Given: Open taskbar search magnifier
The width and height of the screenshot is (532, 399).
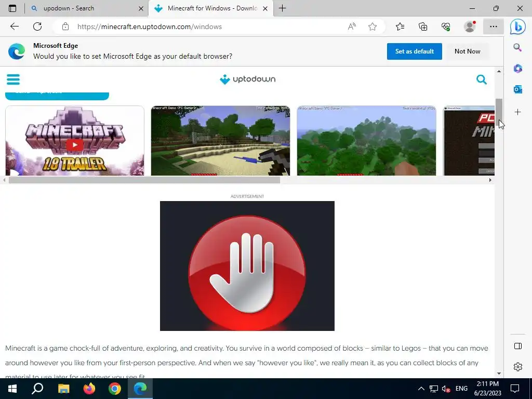Looking at the screenshot, I should [x=37, y=389].
